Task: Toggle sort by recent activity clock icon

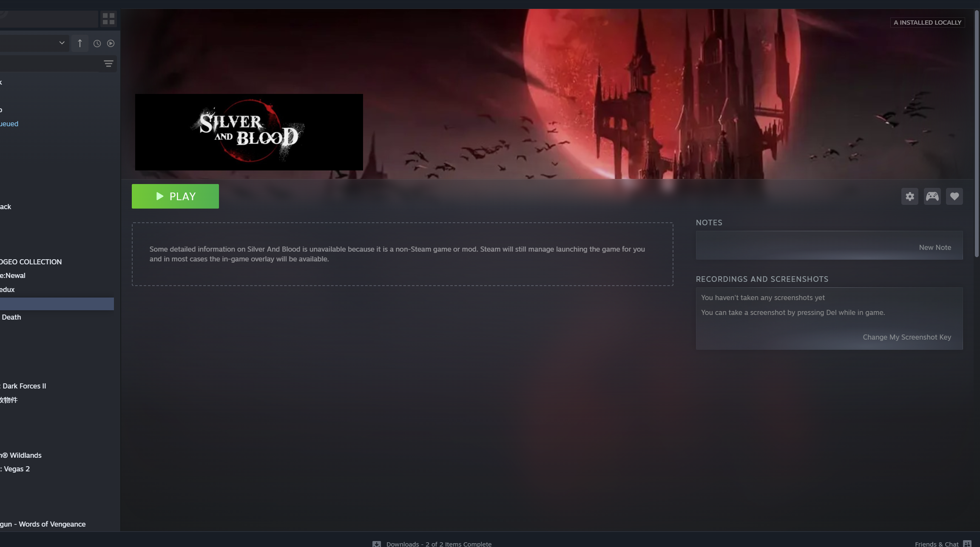Action: 97,43
